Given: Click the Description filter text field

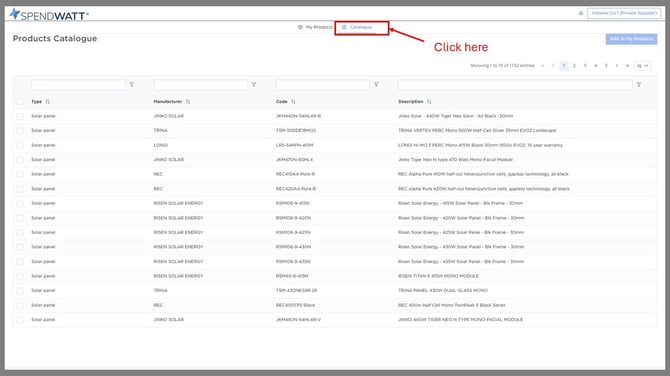Looking at the screenshot, I should pyautogui.click(x=515, y=85).
